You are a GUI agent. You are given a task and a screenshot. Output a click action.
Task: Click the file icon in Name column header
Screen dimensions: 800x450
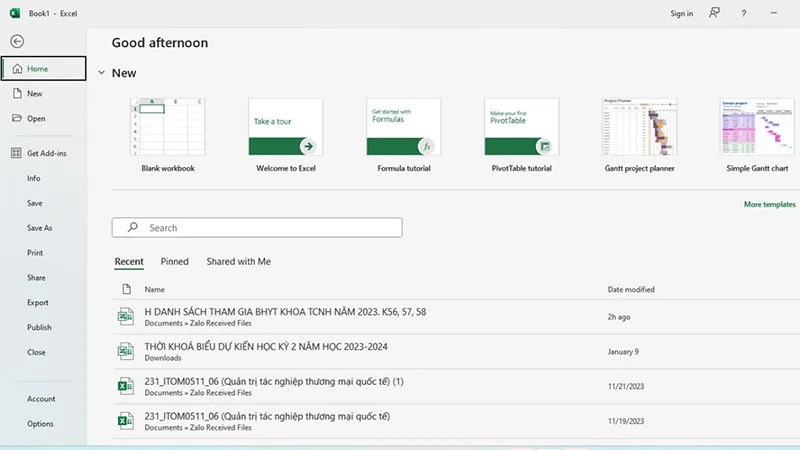[127, 289]
